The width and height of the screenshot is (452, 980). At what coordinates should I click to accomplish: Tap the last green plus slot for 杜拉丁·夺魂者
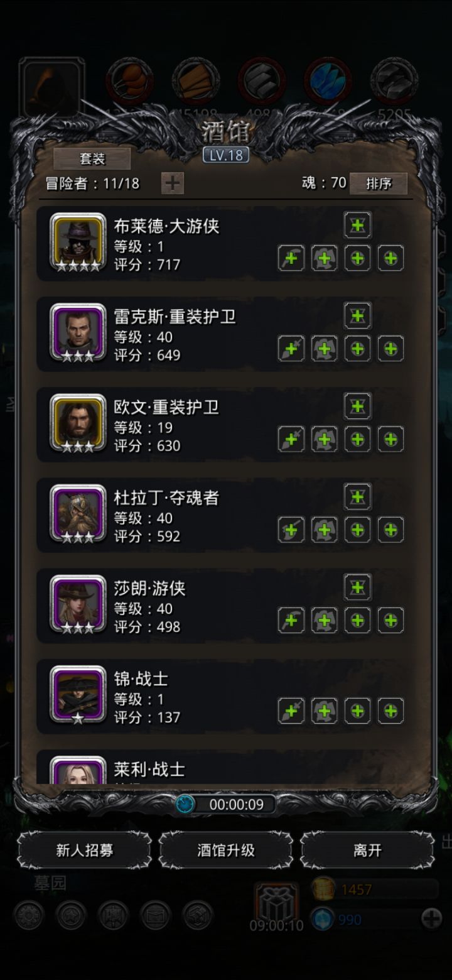(390, 530)
